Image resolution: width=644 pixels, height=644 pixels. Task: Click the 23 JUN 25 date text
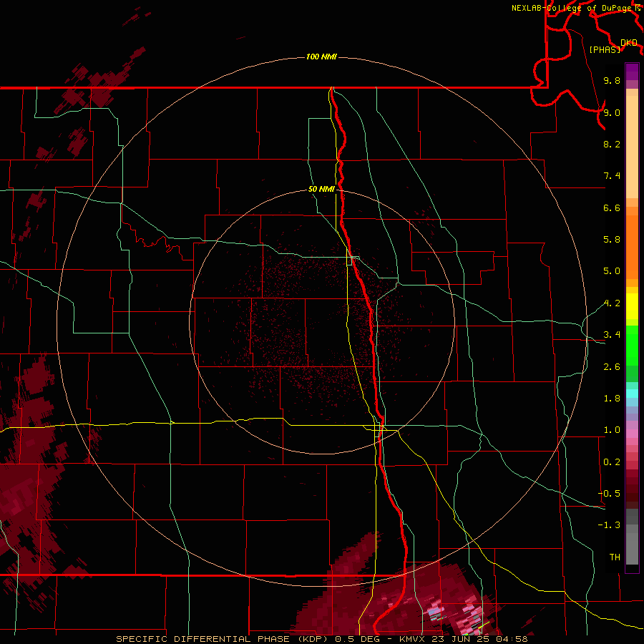click(461, 639)
